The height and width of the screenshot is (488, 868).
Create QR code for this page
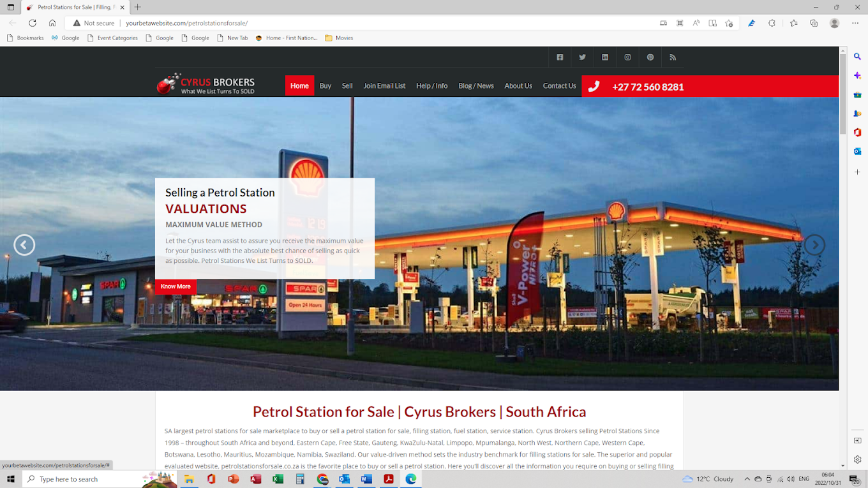pyautogui.click(x=680, y=23)
